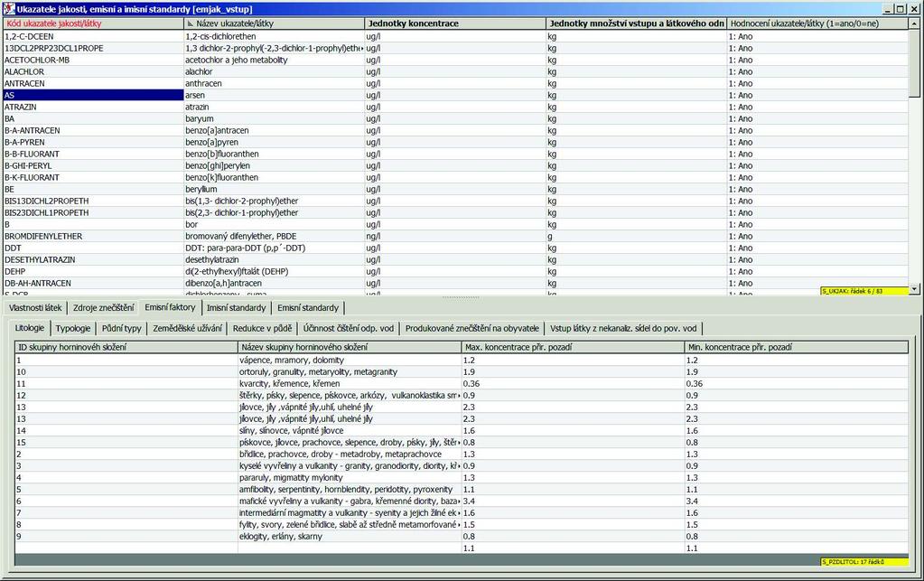924x581 pixels.
Task: Click the application icon in the title bar
Action: 9,9
